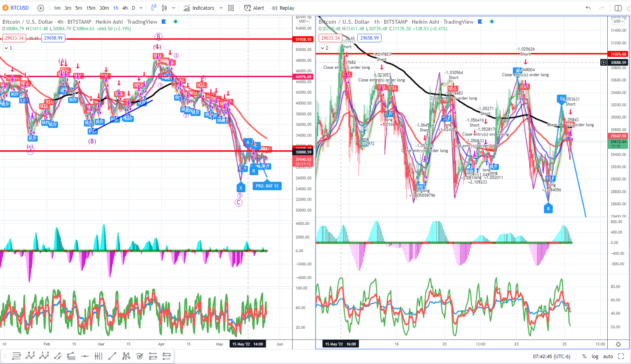The height and width of the screenshot is (364, 631).
Task: Select the Fib retracement drawing tool
Action: [16, 356]
